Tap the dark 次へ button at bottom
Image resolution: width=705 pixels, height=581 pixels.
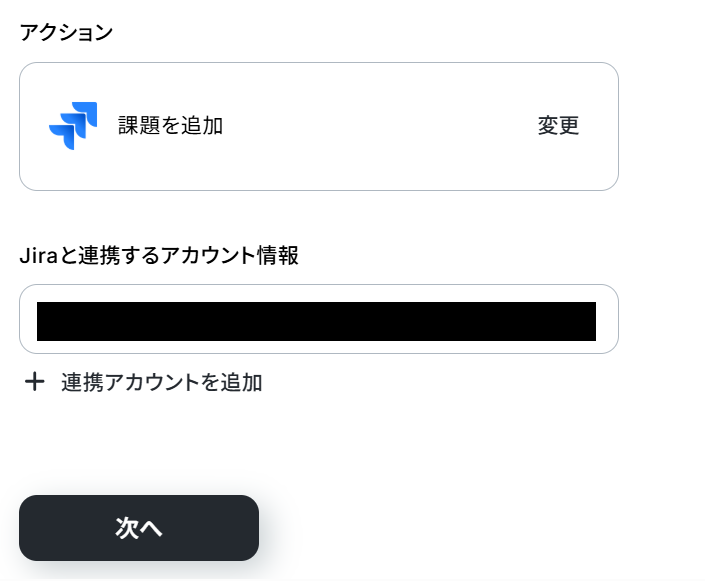pos(139,528)
